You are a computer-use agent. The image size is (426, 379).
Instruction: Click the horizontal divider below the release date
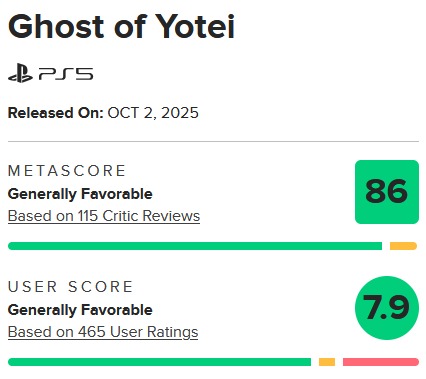coord(213,141)
